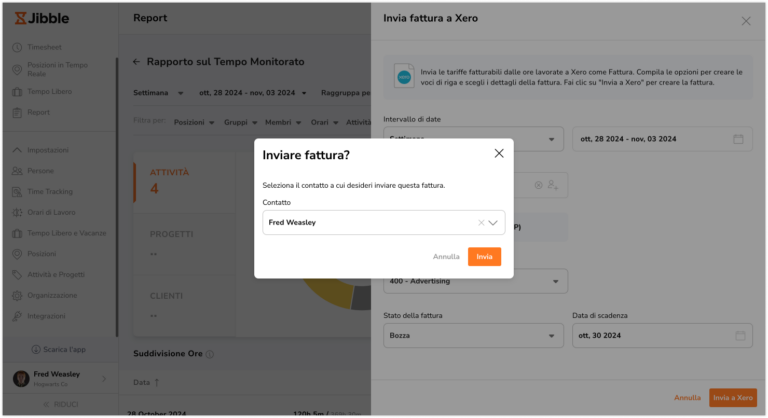This screenshot has width=768, height=418.
Task: Open Stato della fattura Bozza dropdown
Action: pyautogui.click(x=473, y=336)
